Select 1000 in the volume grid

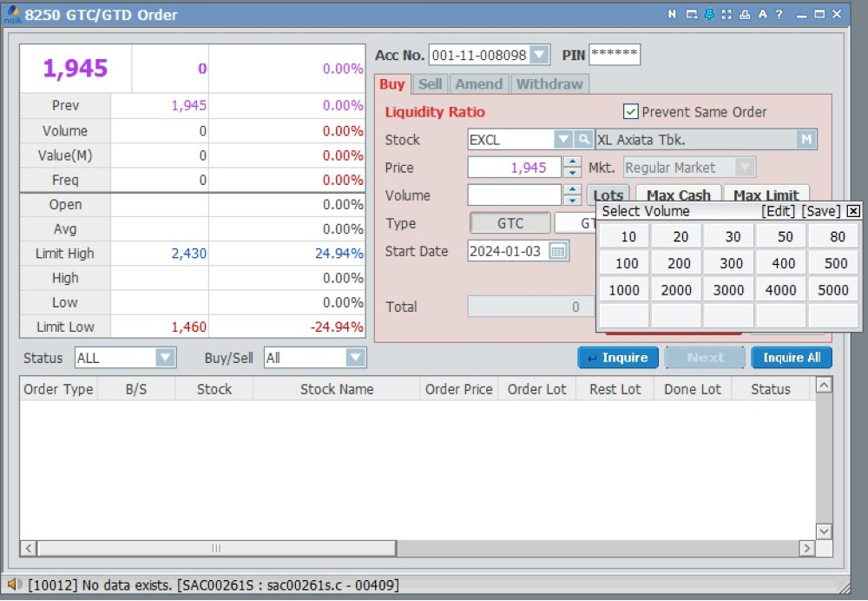[623, 290]
